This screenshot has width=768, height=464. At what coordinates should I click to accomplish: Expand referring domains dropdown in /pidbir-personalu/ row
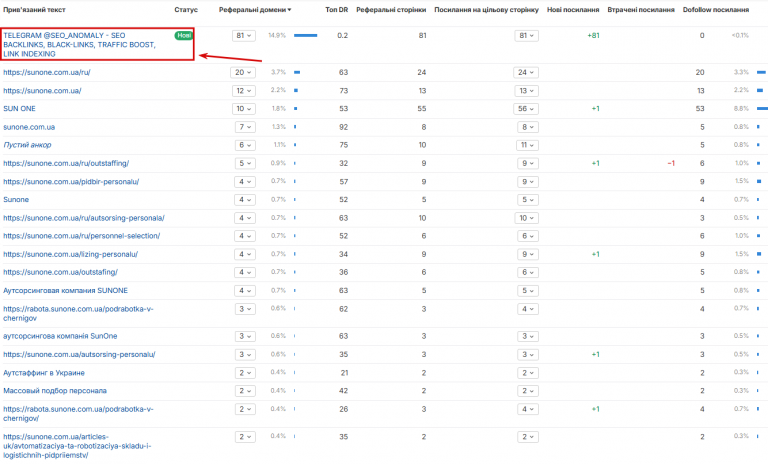click(x=245, y=182)
